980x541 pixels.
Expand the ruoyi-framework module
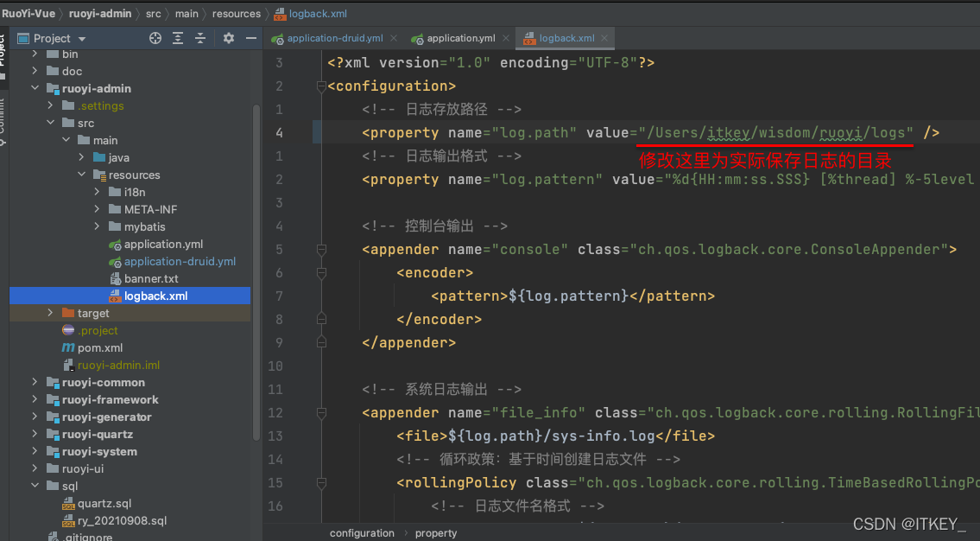[35, 399]
